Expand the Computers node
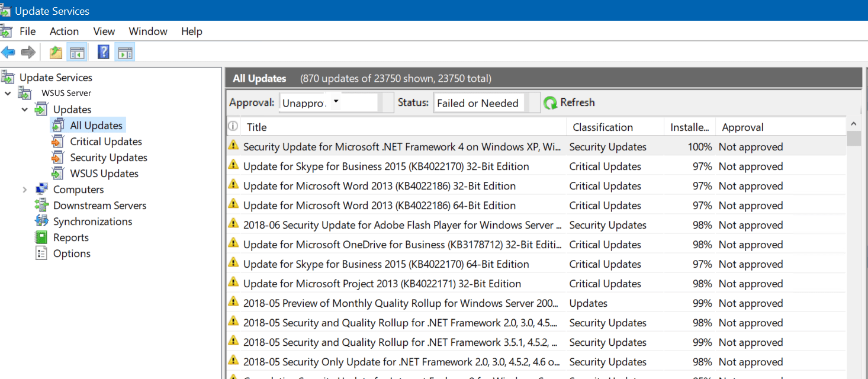868x379 pixels. click(25, 189)
